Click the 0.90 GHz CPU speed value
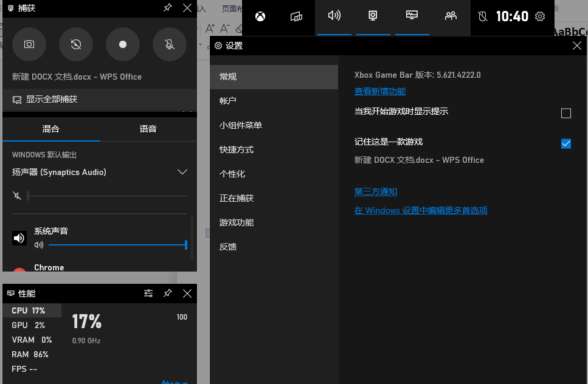This screenshot has width=588, height=384. (x=86, y=341)
